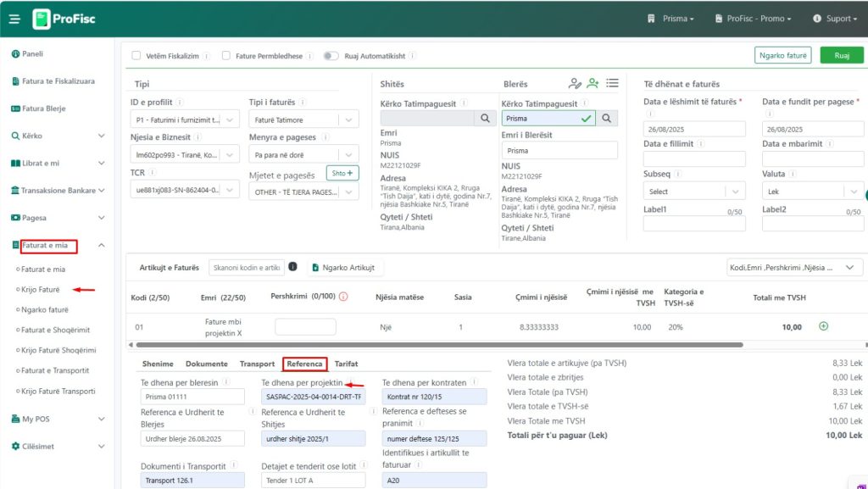This screenshot has height=489, width=868.
Task: Open the TCR dropdown
Action: point(185,190)
